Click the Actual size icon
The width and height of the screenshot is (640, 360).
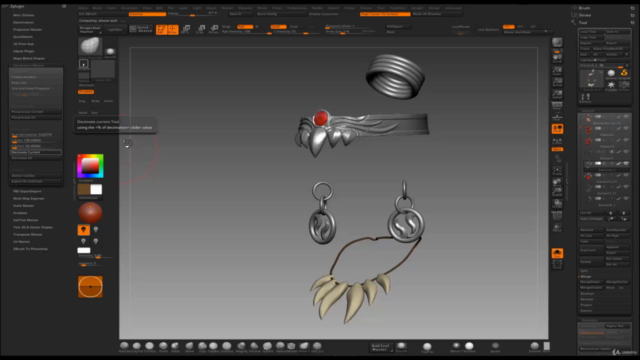557,82
